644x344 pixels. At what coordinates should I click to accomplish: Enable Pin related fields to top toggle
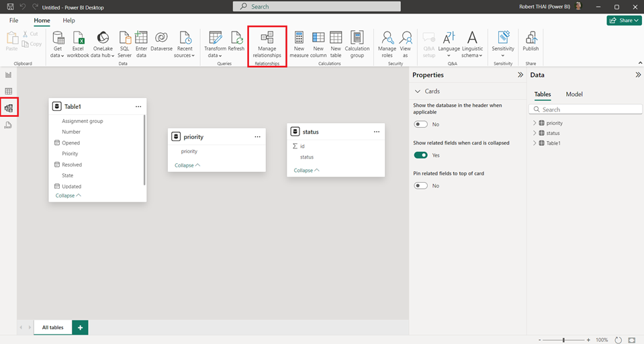tap(421, 185)
